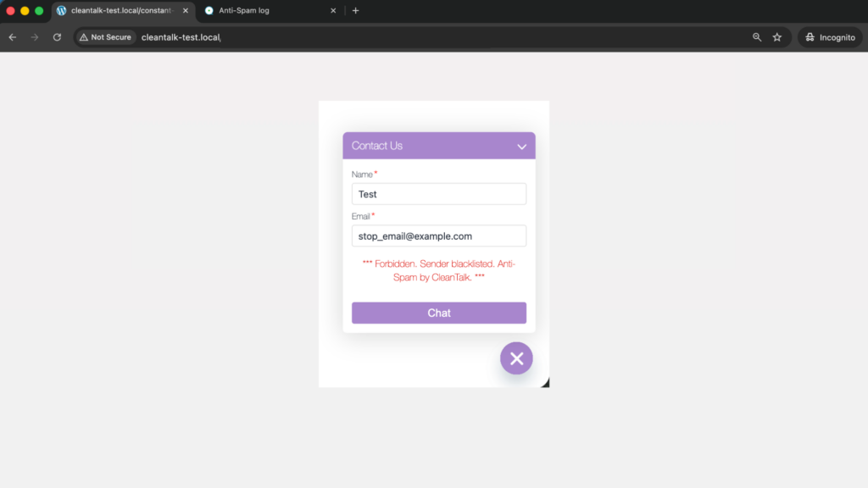Click the red macOS close window button
This screenshot has height=488, width=868.
tap(10, 10)
